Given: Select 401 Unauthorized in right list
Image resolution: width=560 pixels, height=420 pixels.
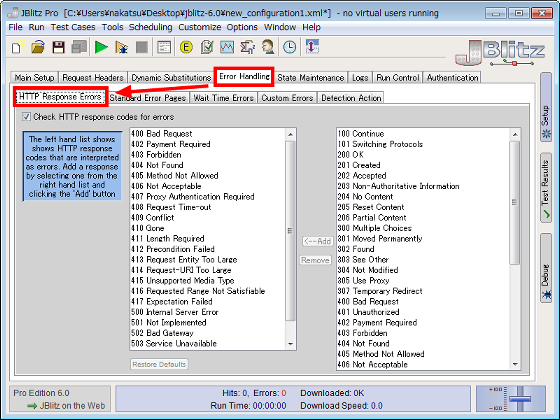Looking at the screenshot, I should pos(423,312).
